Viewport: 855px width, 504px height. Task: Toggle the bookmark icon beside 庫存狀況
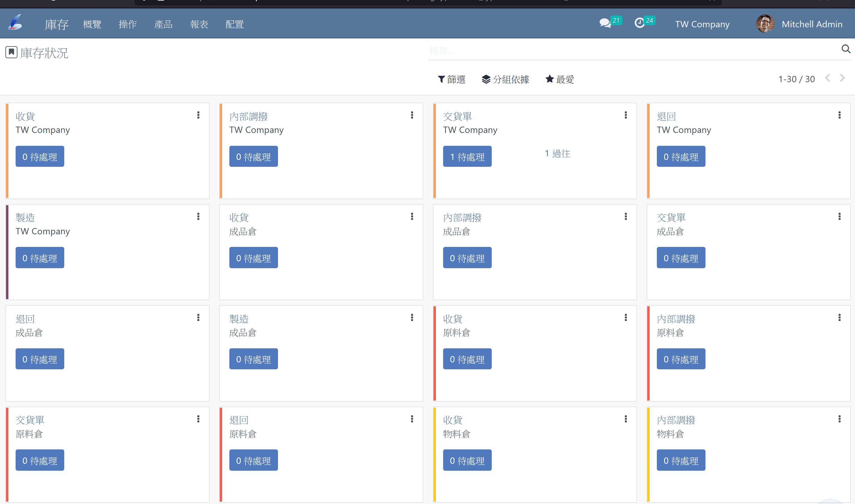tap(11, 52)
